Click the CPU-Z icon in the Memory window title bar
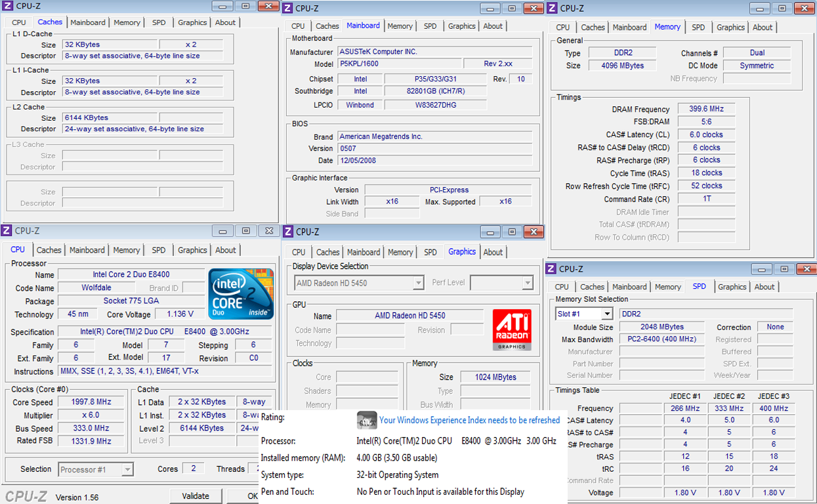817x504 pixels. click(553, 8)
